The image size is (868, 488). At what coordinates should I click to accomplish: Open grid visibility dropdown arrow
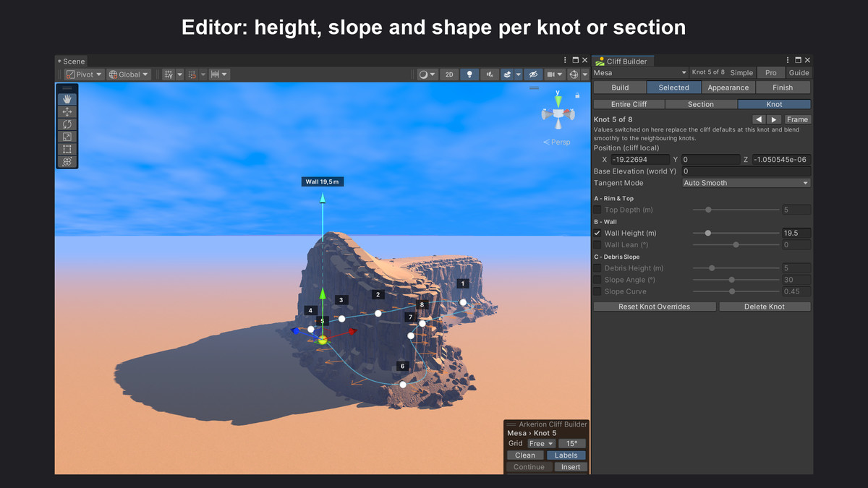(179, 74)
